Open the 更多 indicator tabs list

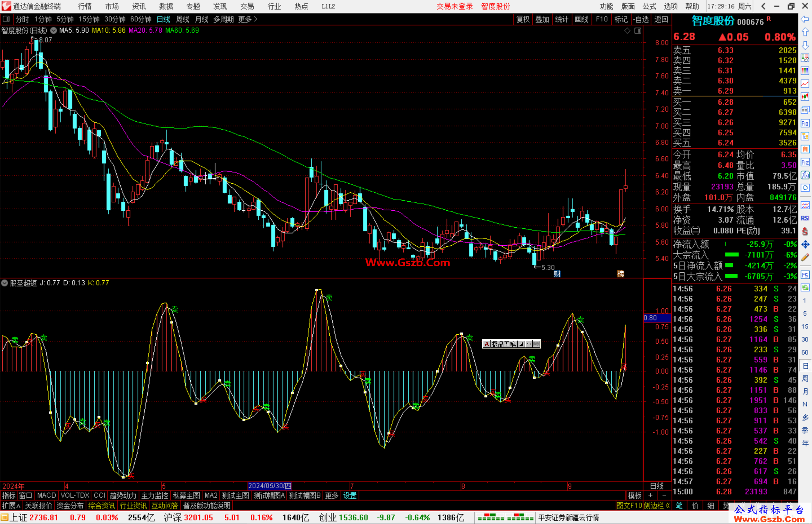332,495
